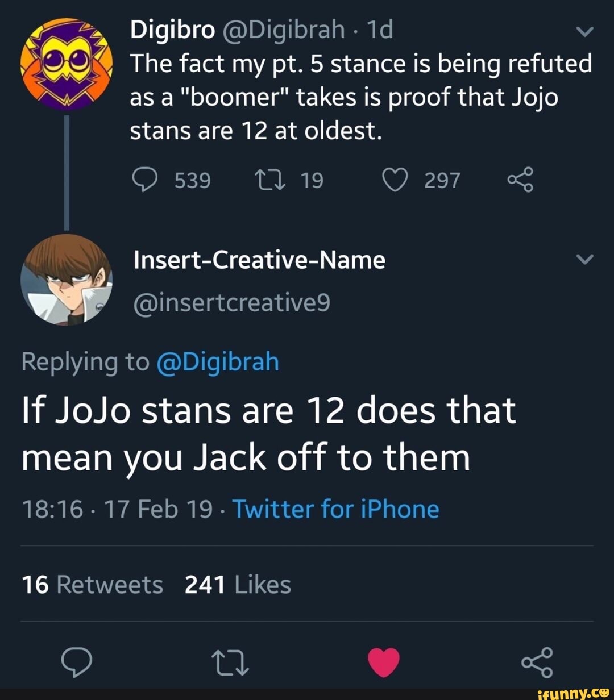Open the @insertcreative9 handle
The image size is (614, 700).
point(231,303)
